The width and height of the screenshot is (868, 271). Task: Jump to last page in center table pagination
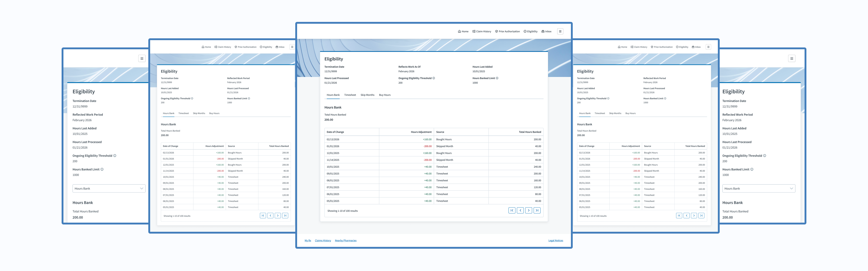(537, 210)
